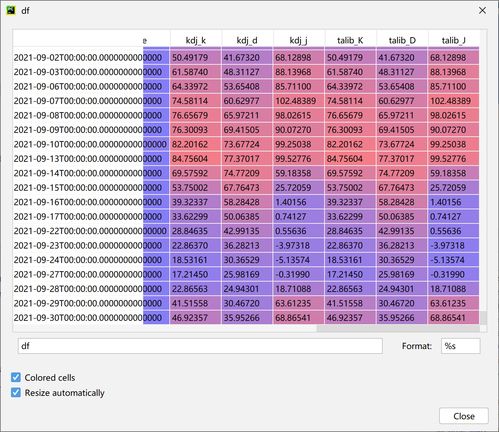Select the talib_J column header
The image size is (499, 432).
pyautogui.click(x=454, y=40)
